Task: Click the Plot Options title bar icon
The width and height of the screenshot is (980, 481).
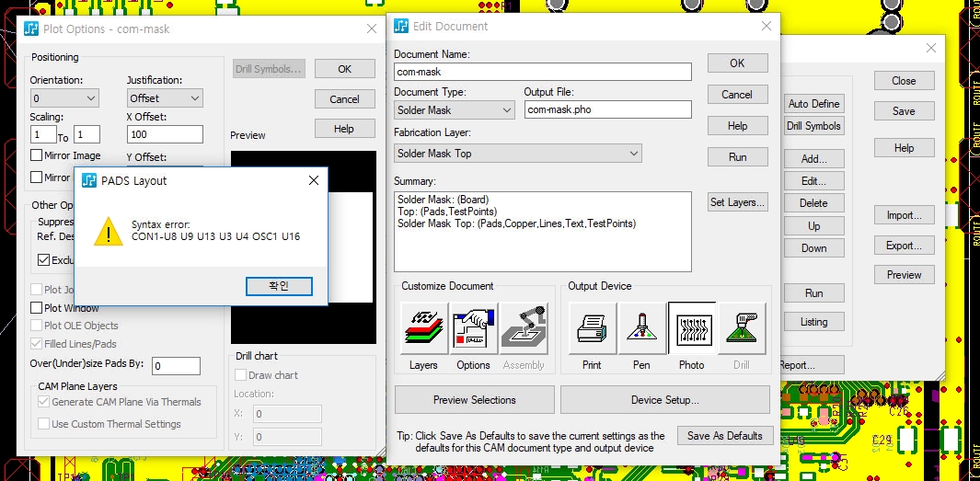Action: pyautogui.click(x=31, y=29)
